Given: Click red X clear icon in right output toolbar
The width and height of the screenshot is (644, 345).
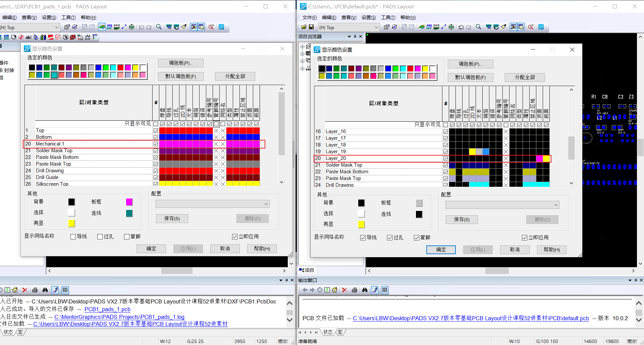Looking at the screenshot, I should point(344,290).
